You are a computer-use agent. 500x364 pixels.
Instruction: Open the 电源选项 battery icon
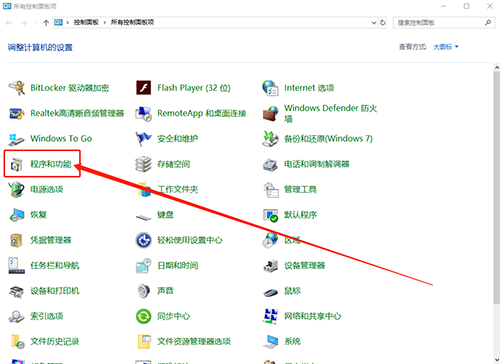17,189
